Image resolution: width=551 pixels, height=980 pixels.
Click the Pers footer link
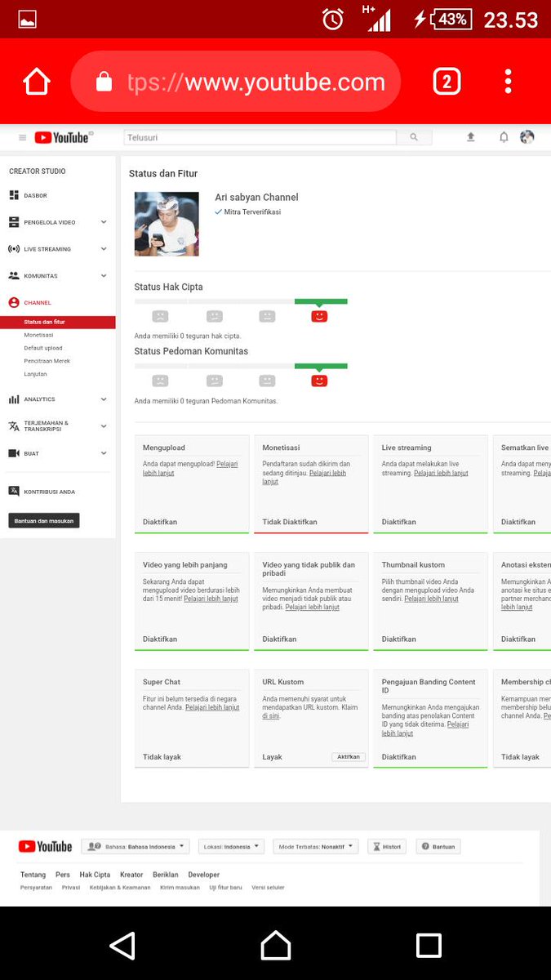click(63, 875)
